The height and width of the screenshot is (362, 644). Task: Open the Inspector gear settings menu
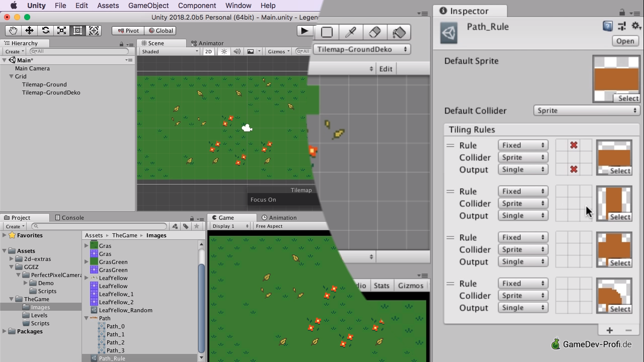coord(636,26)
